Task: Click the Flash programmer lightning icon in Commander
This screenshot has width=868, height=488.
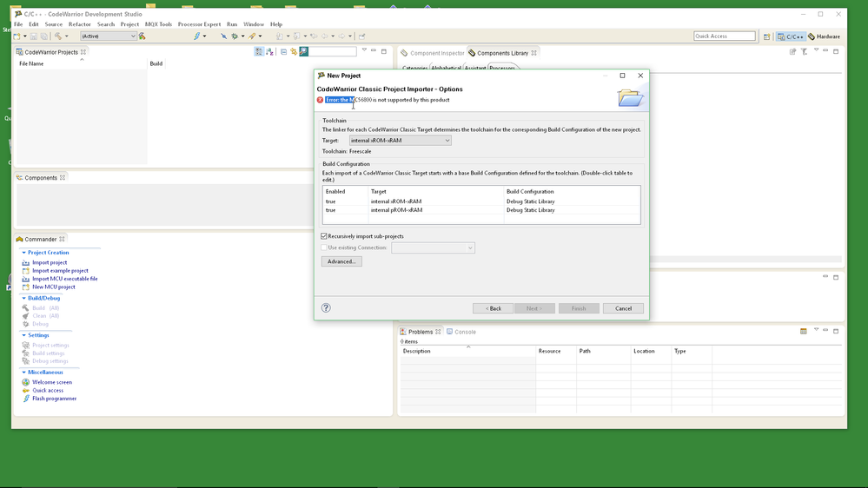Action: tap(25, 398)
